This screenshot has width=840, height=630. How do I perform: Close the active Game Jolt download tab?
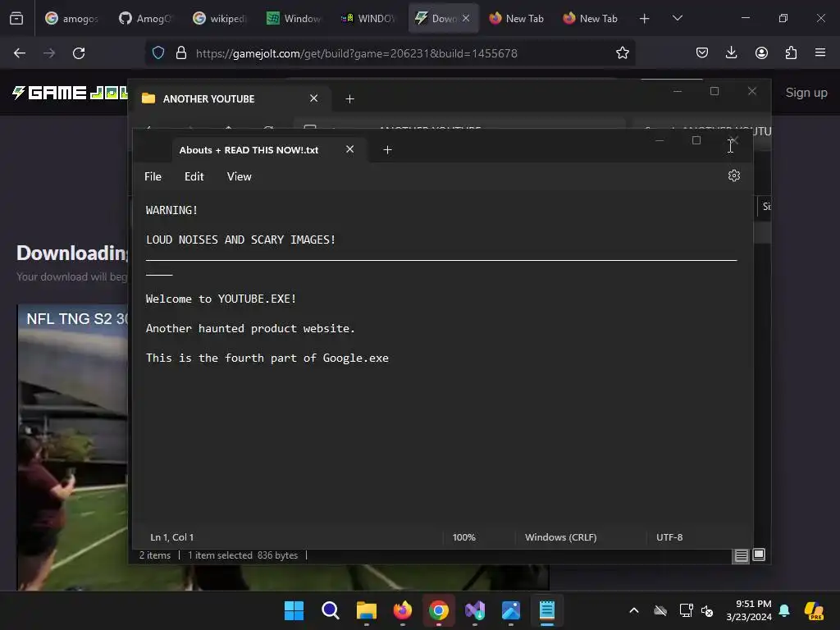point(466,18)
